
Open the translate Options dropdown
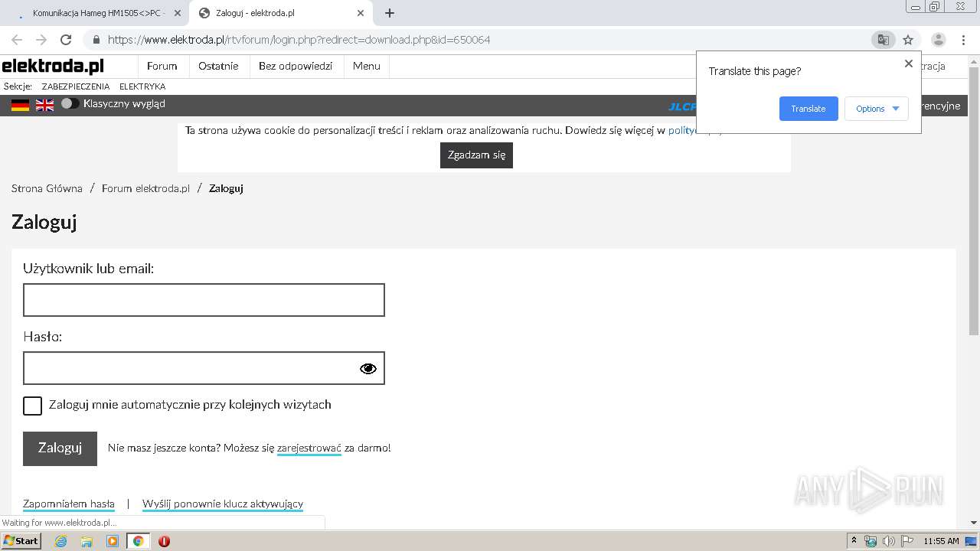(877, 109)
